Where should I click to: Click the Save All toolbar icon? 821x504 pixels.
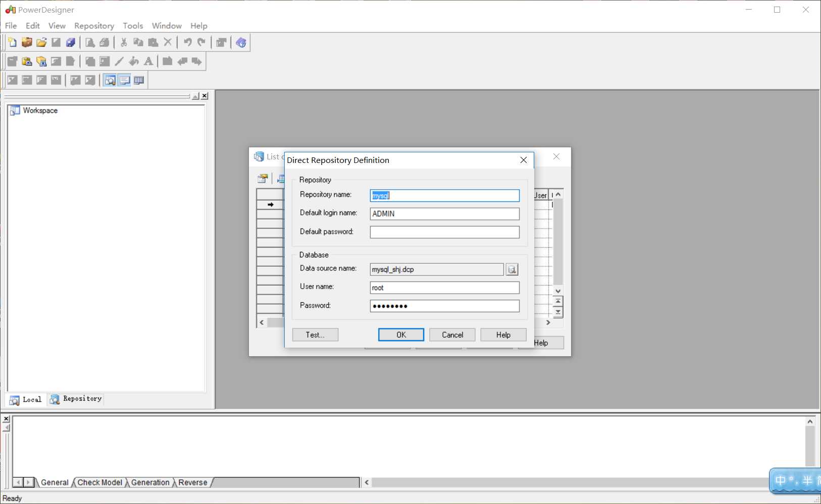click(x=71, y=42)
